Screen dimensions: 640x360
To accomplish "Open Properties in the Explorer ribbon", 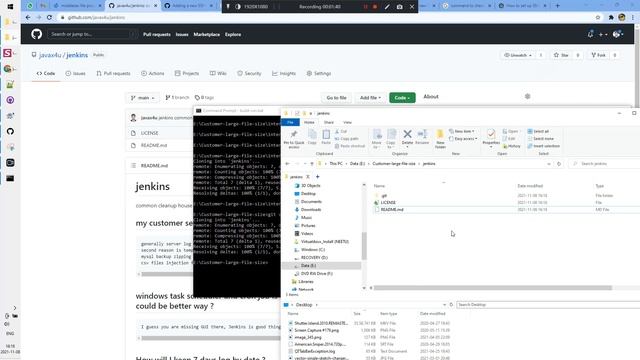I will (491, 138).
